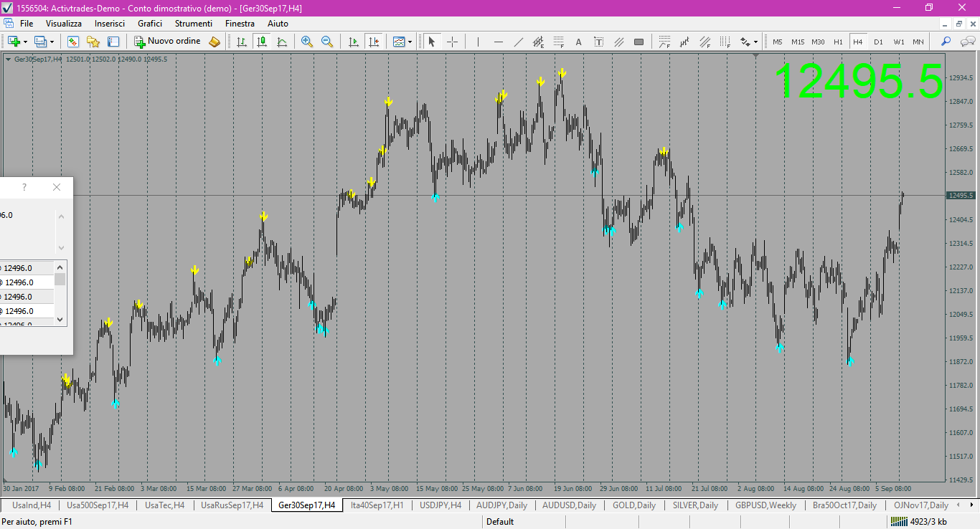980x529 pixels.
Task: Switch to the USDJPY,H4 chart tab
Action: 440,505
